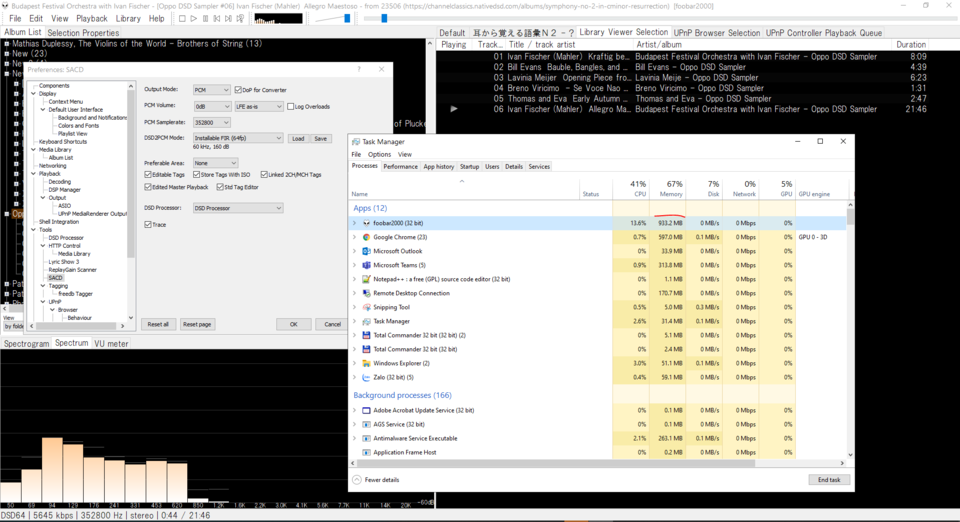
Task: Open the PCM Samplerate 352800 dropdown
Action: [x=211, y=122]
